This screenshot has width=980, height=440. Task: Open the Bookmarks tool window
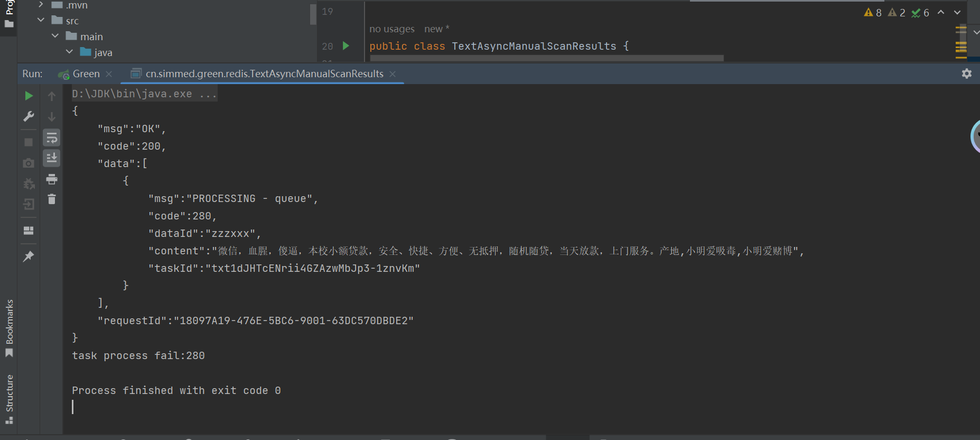coord(9,328)
